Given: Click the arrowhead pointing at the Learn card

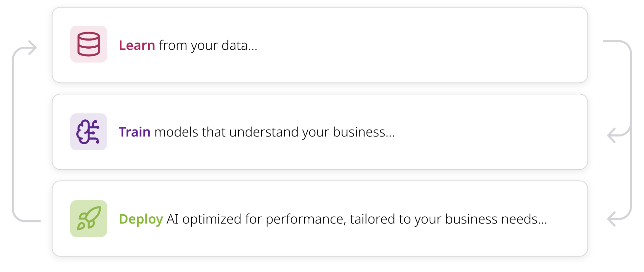Looking at the screenshot, I should (33, 48).
